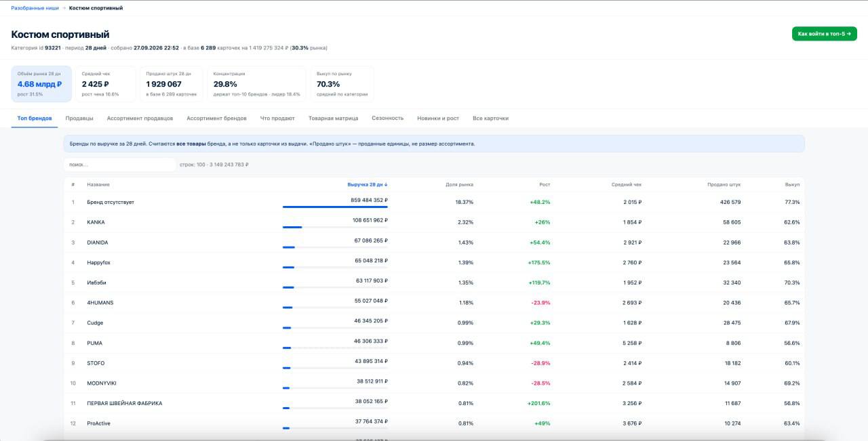Click the ПЕРВАЯ ШВЕЙНАЯ ФАБРИКА brand name
This screenshot has height=441, width=868.
pyautogui.click(x=125, y=404)
